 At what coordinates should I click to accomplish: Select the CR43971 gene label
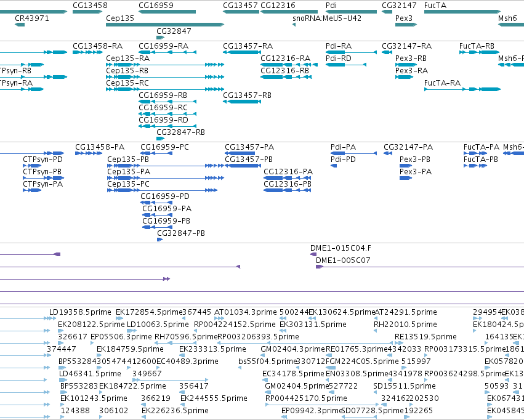click(32, 18)
